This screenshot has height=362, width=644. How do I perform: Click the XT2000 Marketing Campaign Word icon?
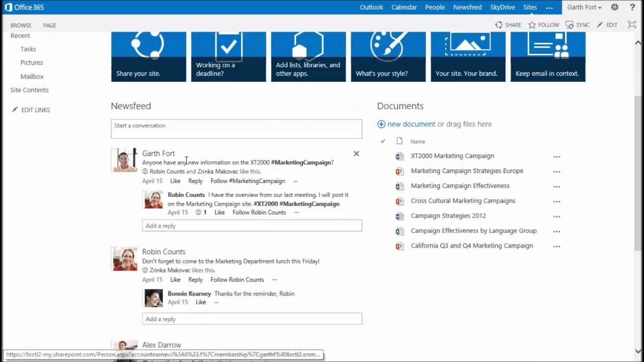[x=399, y=156]
